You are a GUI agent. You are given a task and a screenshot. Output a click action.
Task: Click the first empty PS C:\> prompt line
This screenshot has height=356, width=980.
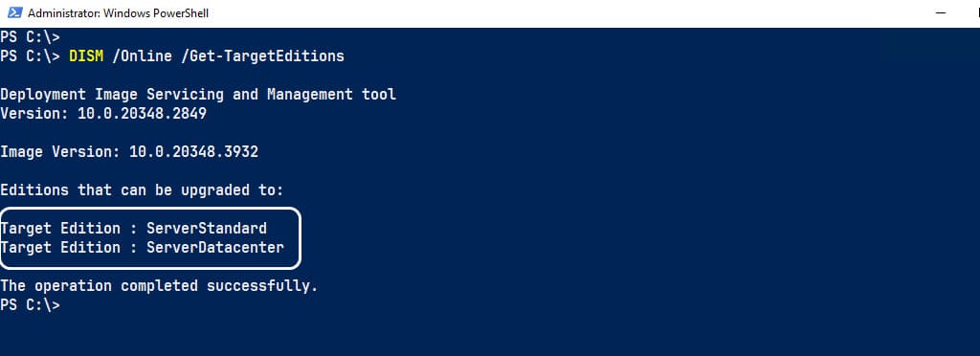click(x=30, y=37)
